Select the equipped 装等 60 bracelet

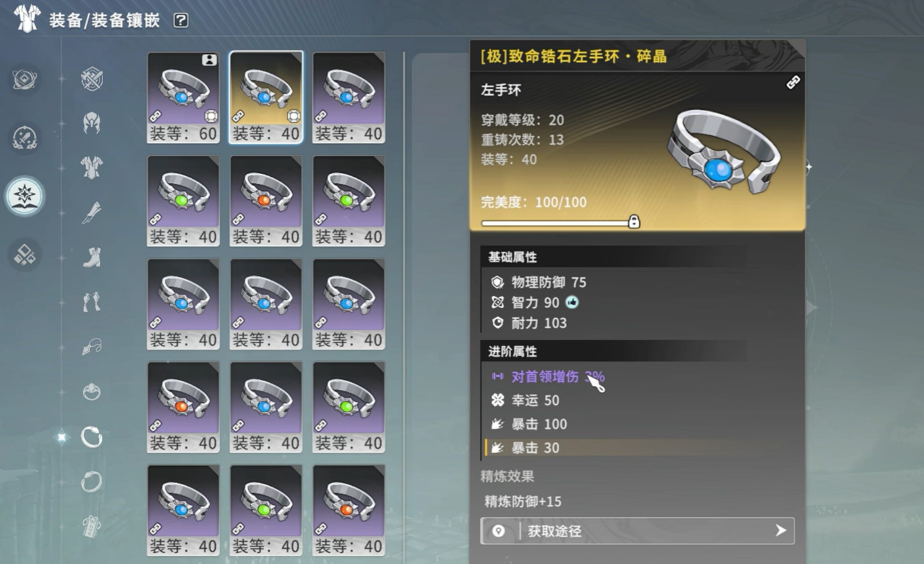point(183,97)
